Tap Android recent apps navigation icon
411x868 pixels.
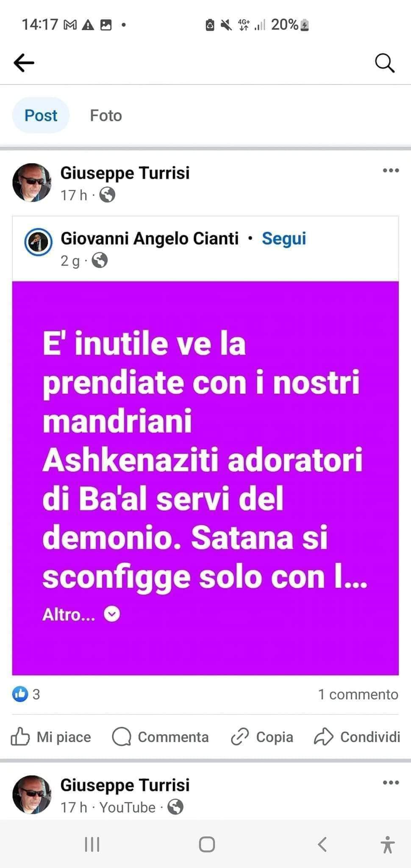pyautogui.click(x=92, y=844)
